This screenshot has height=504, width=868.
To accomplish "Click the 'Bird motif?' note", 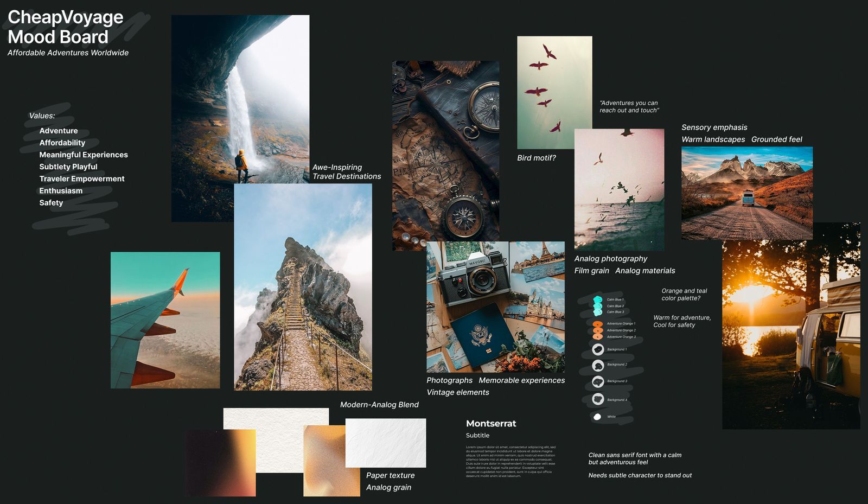I will coord(537,158).
